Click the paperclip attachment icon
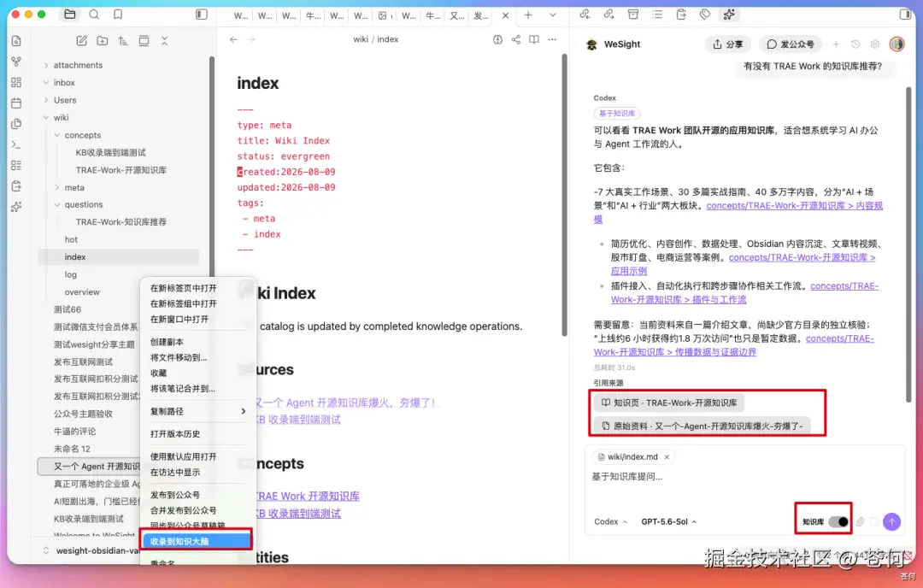Viewport: 923px width, 588px height. (860, 521)
